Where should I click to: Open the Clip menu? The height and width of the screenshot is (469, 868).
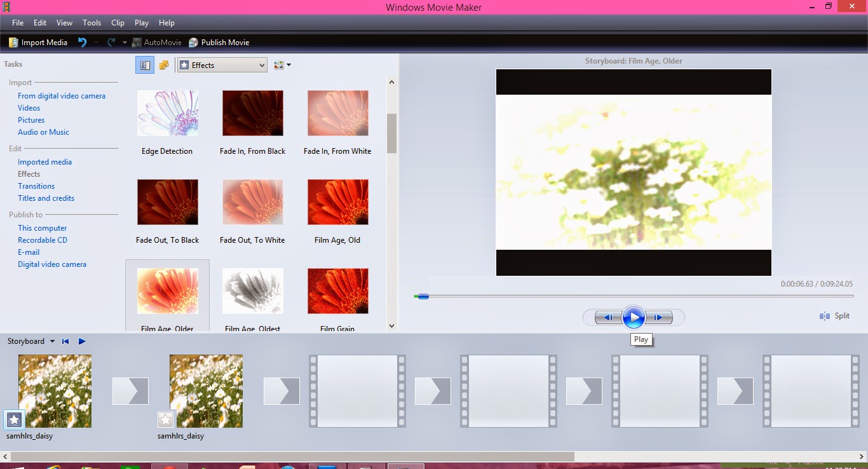[x=118, y=22]
